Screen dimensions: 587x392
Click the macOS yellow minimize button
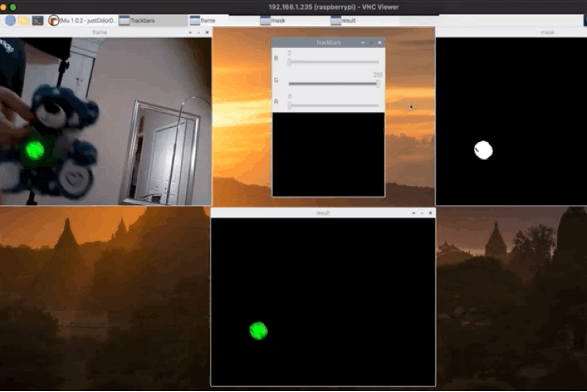coord(3,7)
